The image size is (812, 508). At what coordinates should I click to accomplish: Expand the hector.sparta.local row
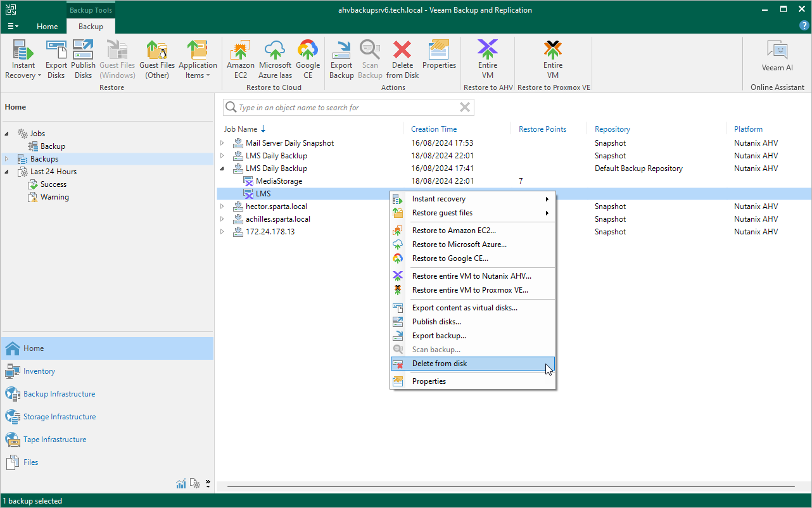[x=222, y=206]
